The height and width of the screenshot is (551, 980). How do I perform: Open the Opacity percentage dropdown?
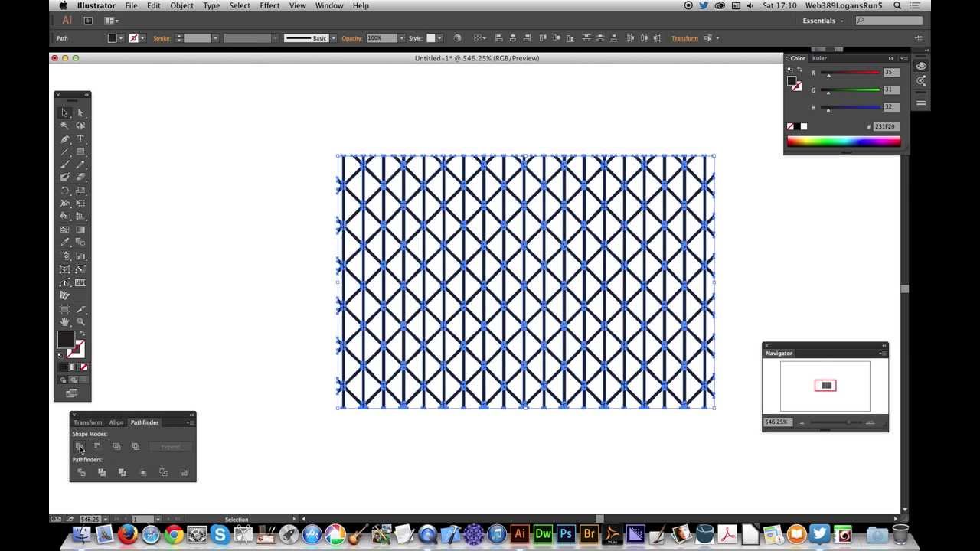click(401, 38)
